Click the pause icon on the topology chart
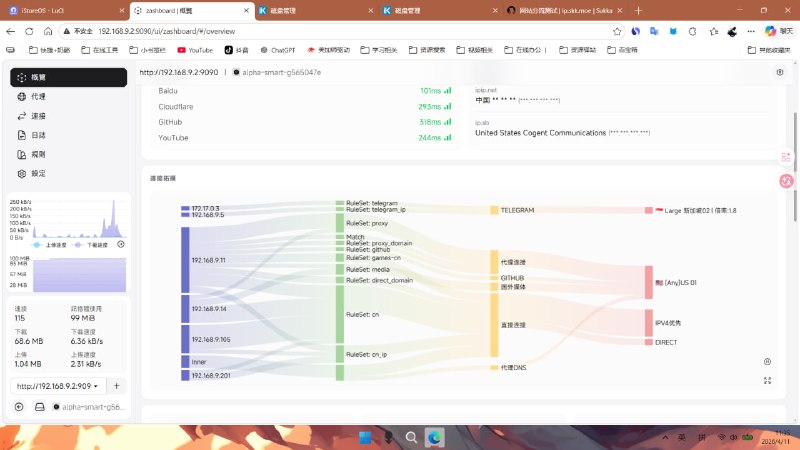Viewport: 800px width, 450px height. click(x=767, y=362)
